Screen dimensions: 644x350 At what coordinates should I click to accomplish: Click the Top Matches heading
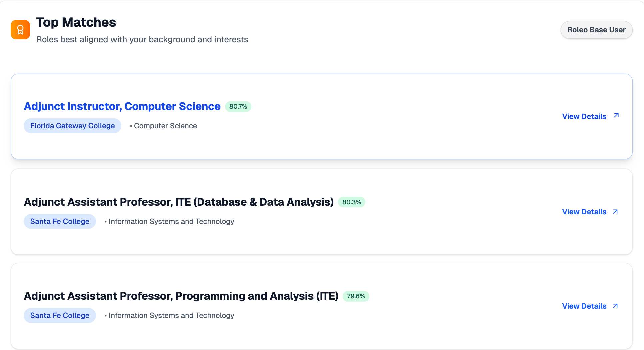coord(76,22)
